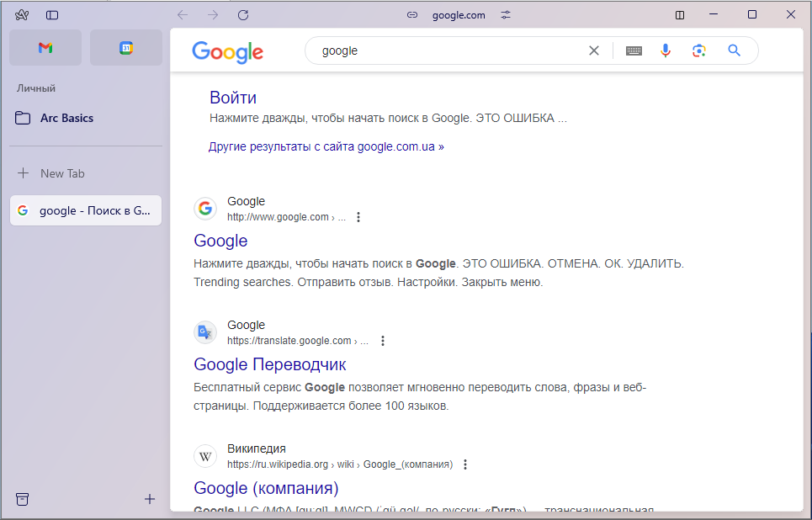Click the Google G favicon of first result

point(205,208)
